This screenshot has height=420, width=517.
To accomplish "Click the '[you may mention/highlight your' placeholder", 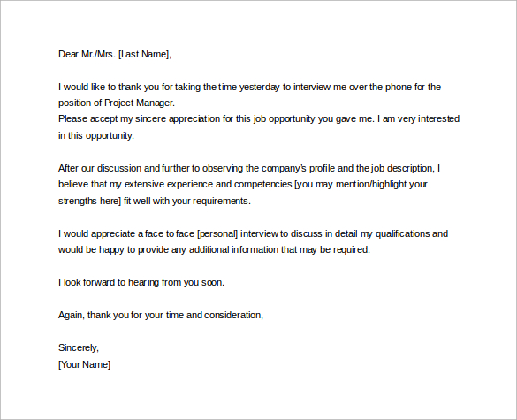I will (x=361, y=185).
